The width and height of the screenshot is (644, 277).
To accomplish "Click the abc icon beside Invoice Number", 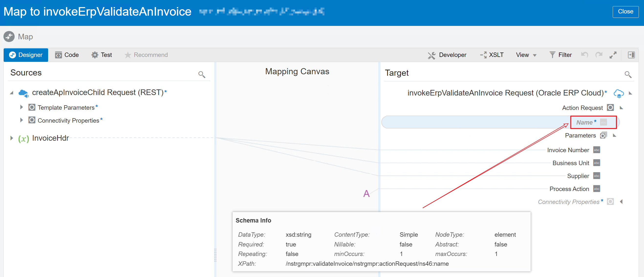I will pyautogui.click(x=597, y=150).
